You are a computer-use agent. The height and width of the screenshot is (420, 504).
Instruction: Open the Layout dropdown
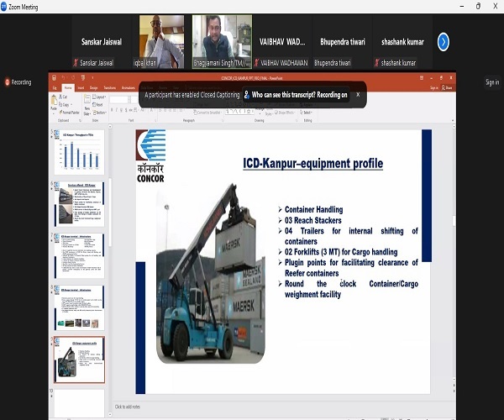pos(99,97)
